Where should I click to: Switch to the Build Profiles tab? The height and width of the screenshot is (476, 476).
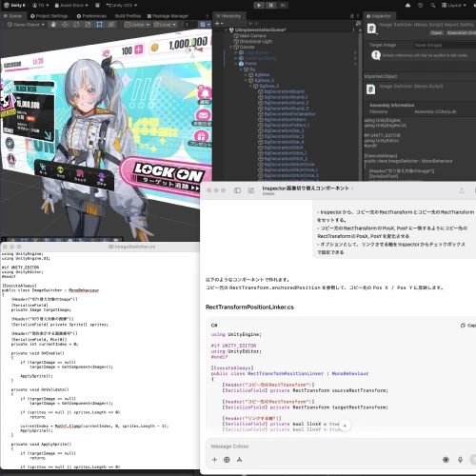point(128,16)
